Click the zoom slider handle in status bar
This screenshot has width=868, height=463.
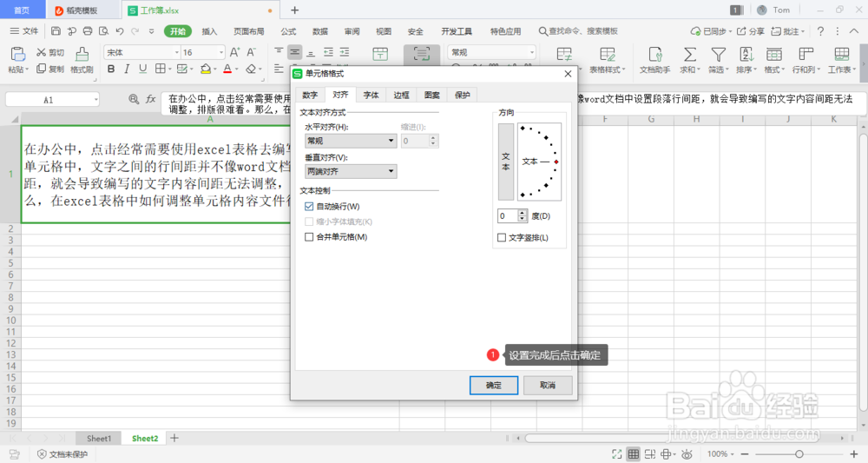[x=799, y=454]
